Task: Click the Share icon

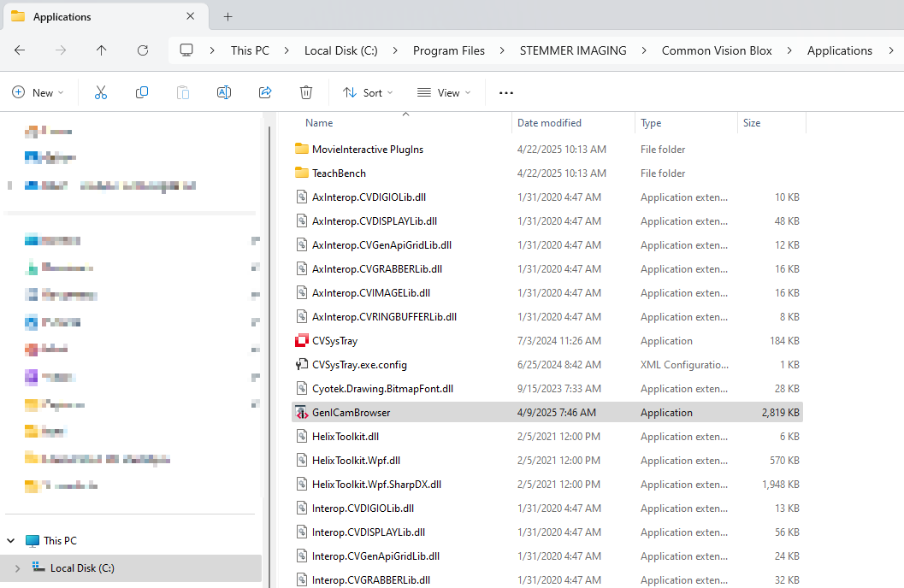Action: 265,92
